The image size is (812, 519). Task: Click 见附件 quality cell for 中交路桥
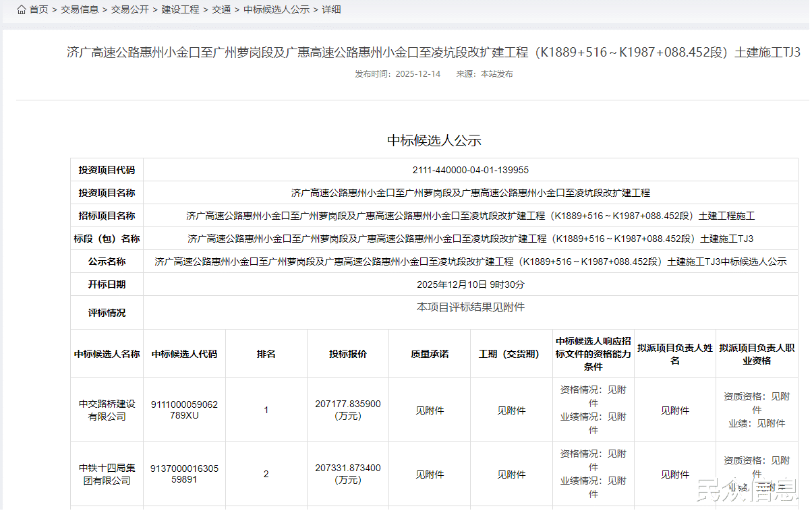pos(430,410)
